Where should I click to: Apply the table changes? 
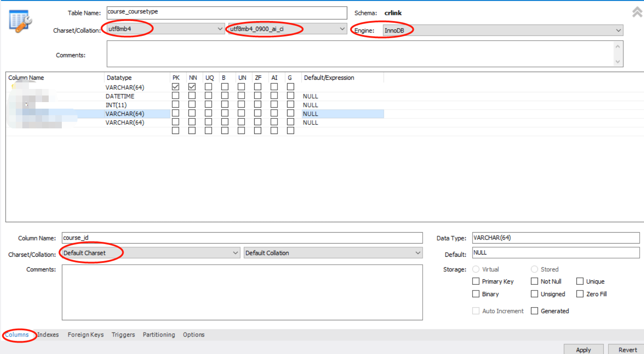[x=584, y=349]
